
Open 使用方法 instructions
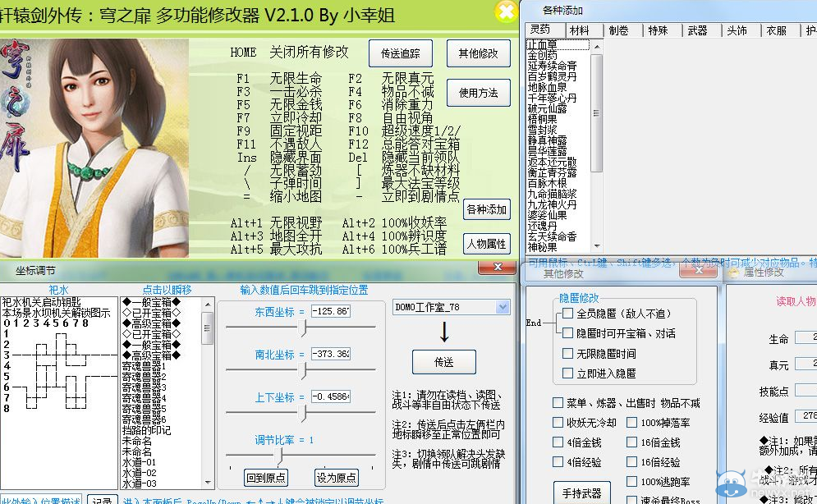click(479, 93)
